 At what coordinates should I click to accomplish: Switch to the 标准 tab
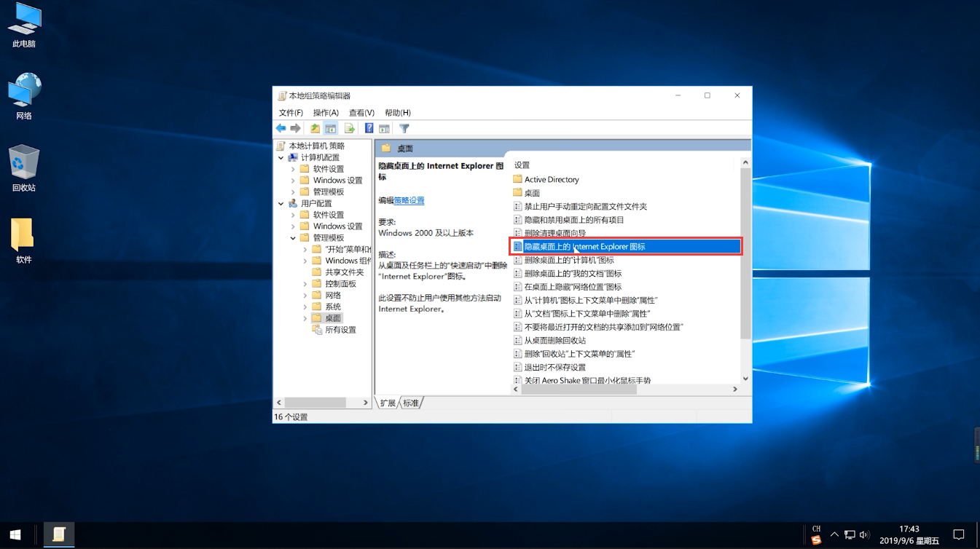click(412, 403)
